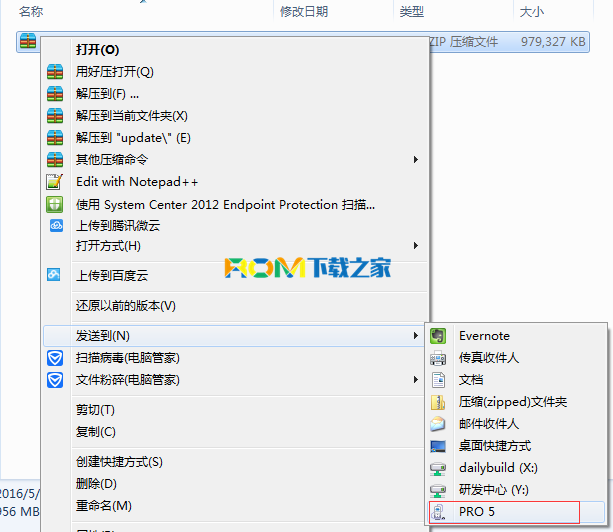Expand the 文件粉碎(电脑管家) submenu arrow
The image size is (613, 532).
[x=416, y=380]
